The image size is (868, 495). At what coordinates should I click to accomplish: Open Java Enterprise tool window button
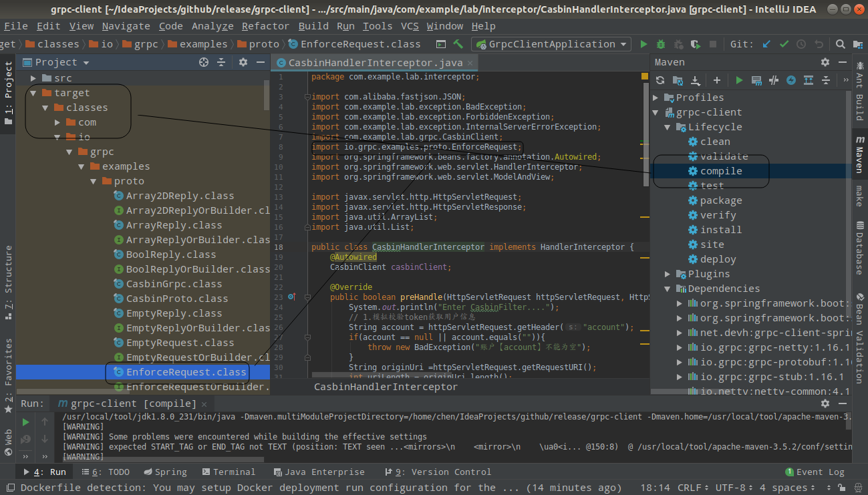(x=319, y=472)
